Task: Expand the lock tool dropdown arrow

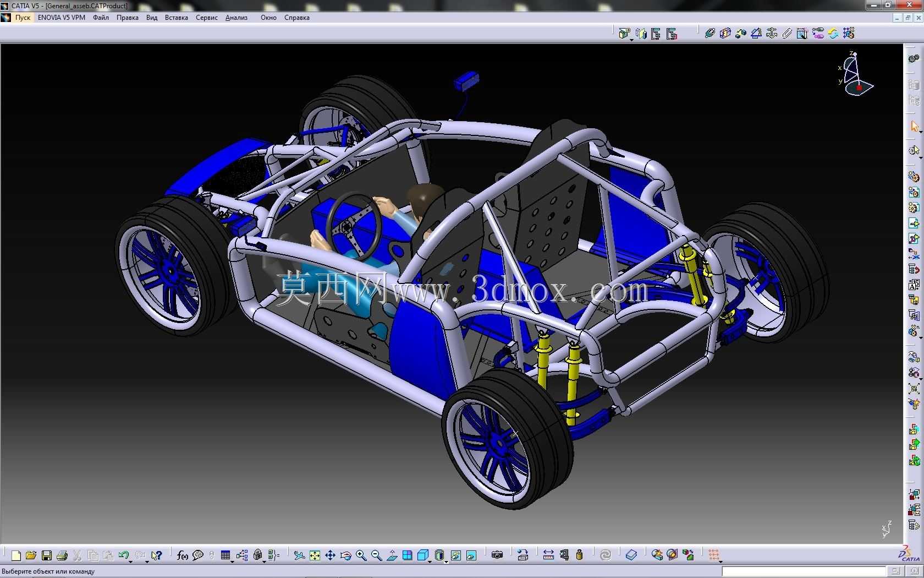Action: pyautogui.click(x=265, y=561)
